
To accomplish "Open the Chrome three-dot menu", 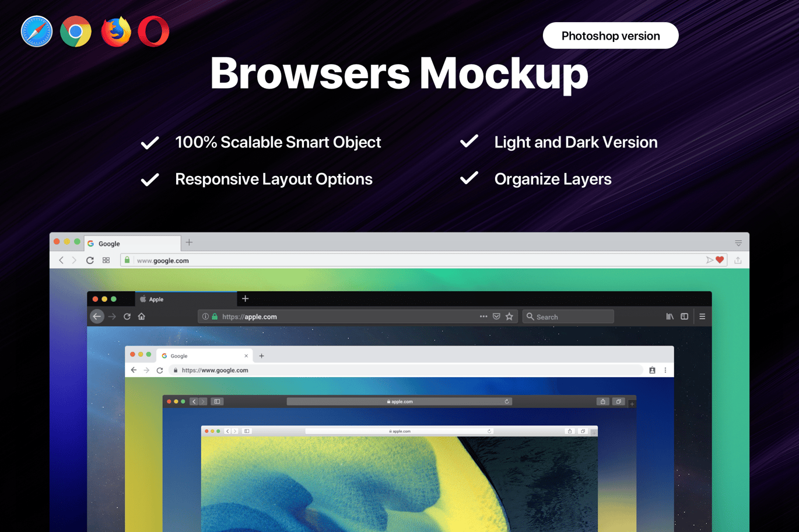I will tap(665, 370).
